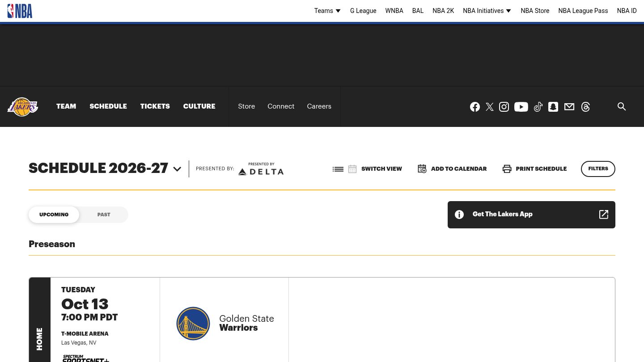Click the Delta sponsor logo
Screen dimensions: 644x362
pyautogui.click(x=261, y=169)
